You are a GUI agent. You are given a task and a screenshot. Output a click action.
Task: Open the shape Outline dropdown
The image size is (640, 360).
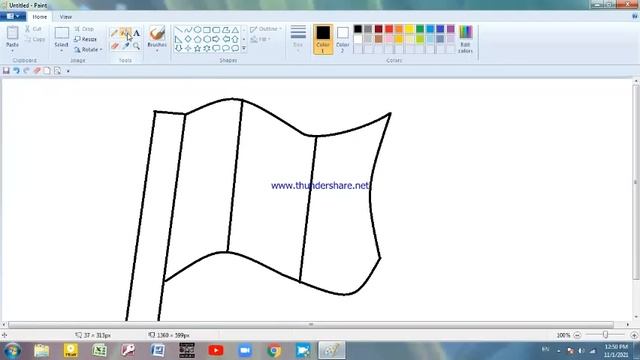(266, 29)
